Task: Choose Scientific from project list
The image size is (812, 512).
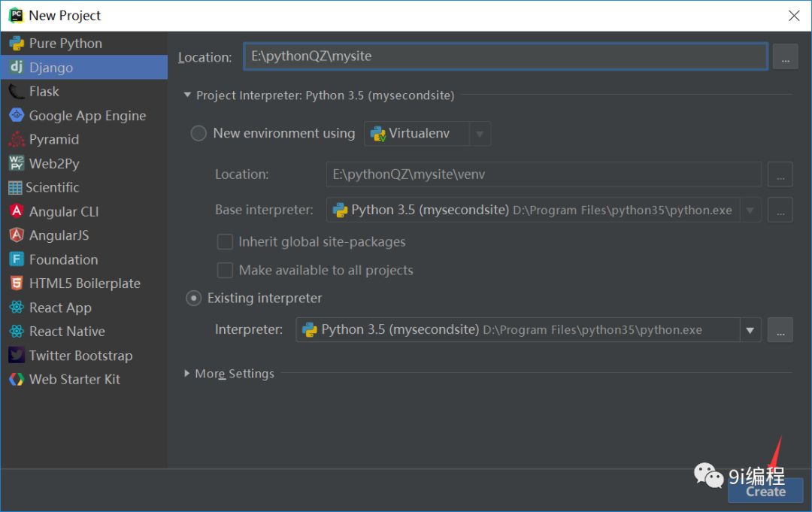Action: [x=52, y=188]
